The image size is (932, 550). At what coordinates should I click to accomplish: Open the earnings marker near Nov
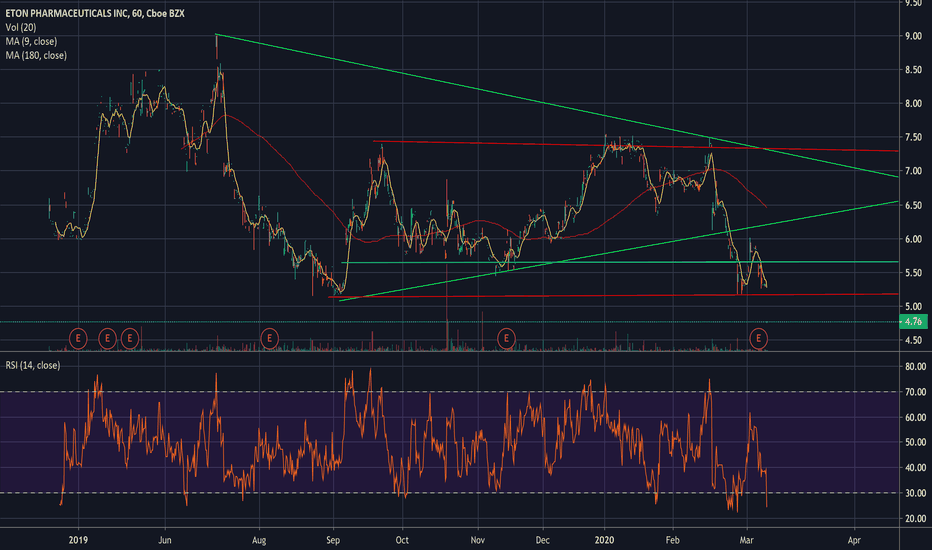coord(506,339)
